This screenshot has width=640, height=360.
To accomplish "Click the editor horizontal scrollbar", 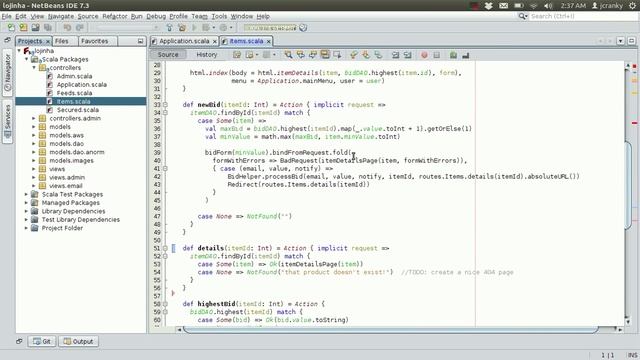I will [x=391, y=329].
